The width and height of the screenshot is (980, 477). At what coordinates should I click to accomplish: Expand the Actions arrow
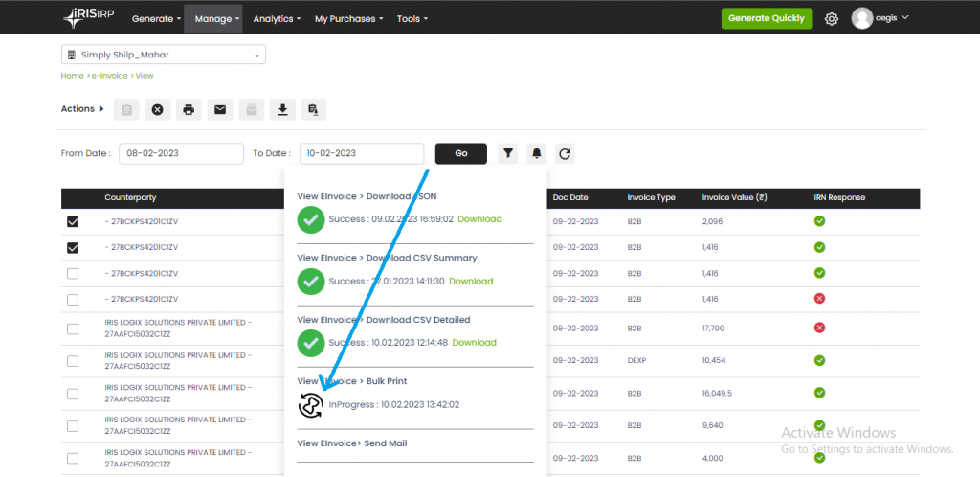coord(101,109)
